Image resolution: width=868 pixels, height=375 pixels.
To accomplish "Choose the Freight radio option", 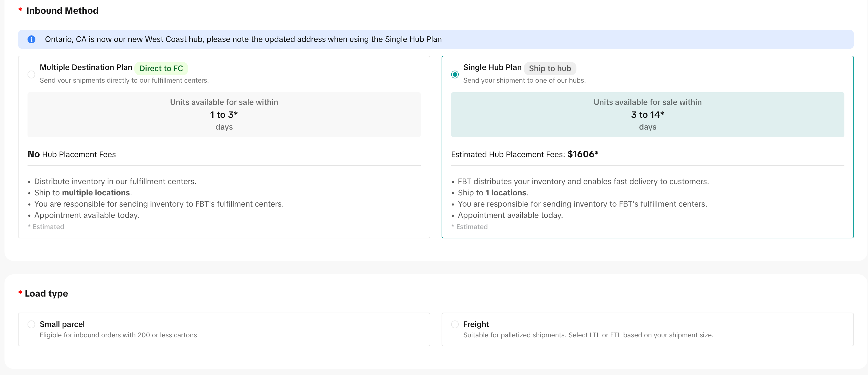I will [455, 324].
